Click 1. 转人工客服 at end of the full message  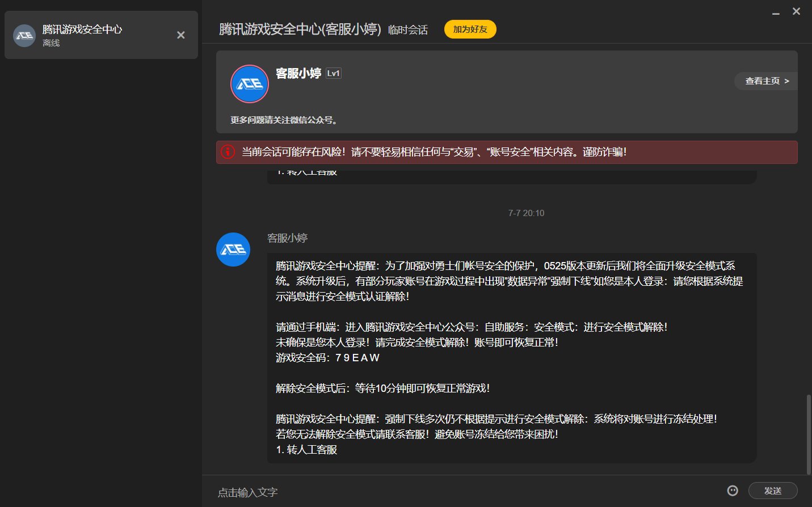point(306,450)
